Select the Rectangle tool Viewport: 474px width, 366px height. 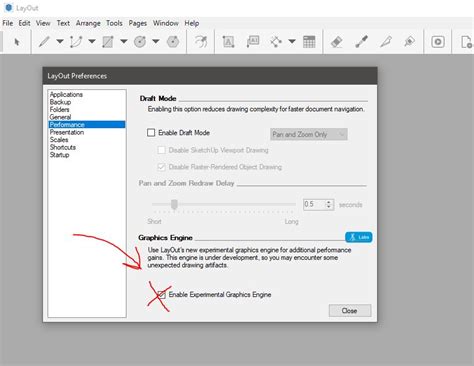[108, 42]
